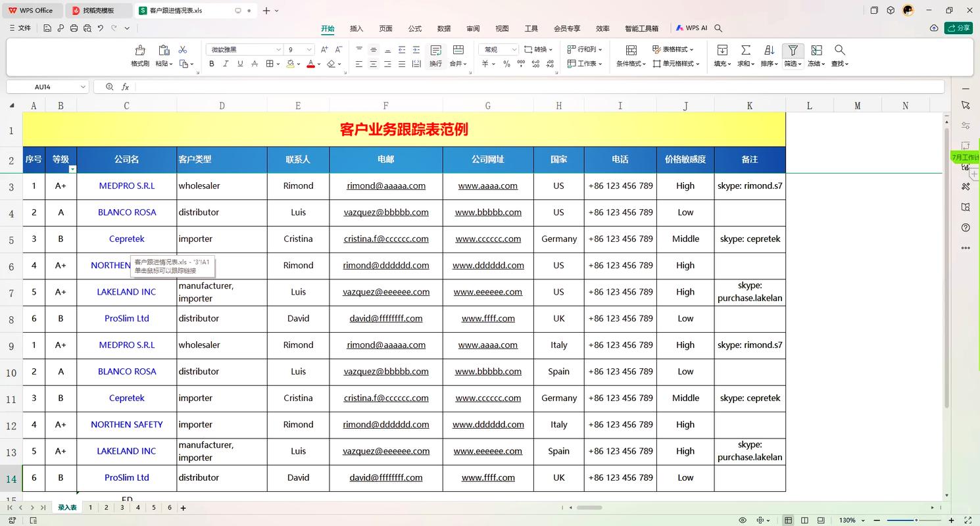Toggle Wrap Text (换行)
980x526 pixels.
(x=435, y=55)
